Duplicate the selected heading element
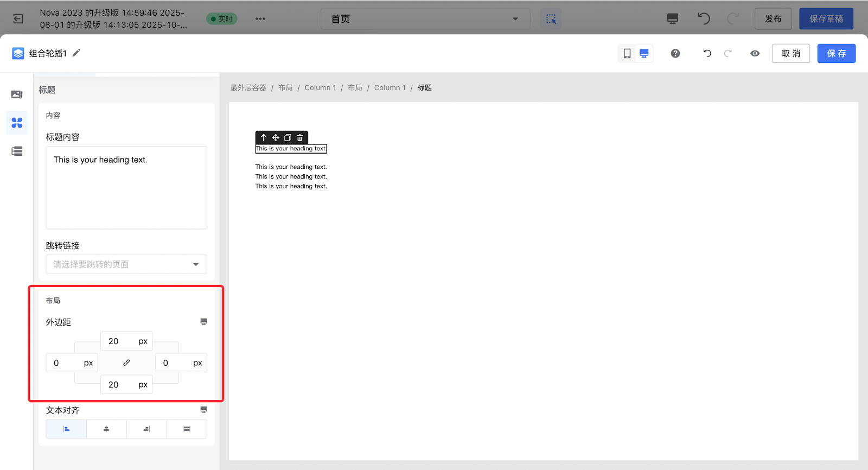Screen dimensions: 868x470 pyautogui.click(x=288, y=137)
